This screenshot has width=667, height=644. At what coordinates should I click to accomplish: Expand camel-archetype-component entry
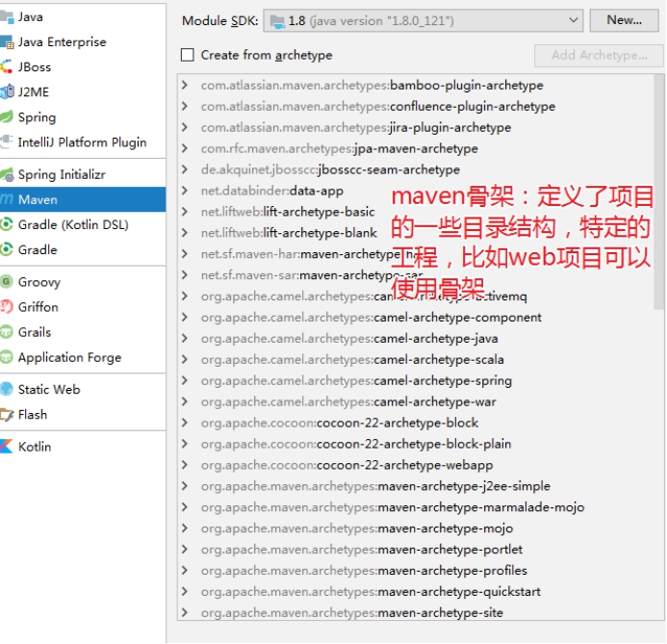(x=185, y=317)
